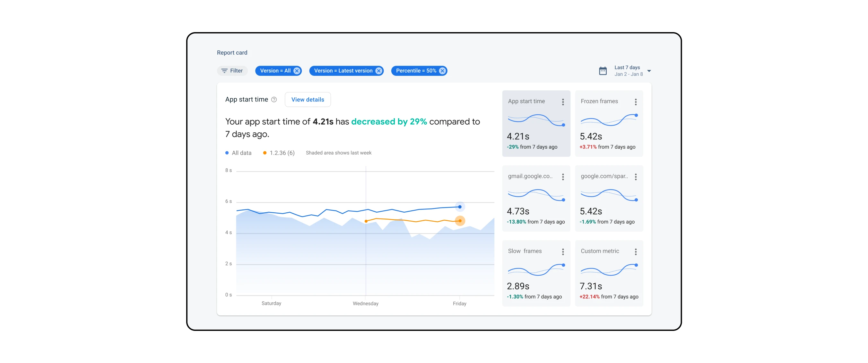Click the View details button
The image size is (868, 363).
307,100
